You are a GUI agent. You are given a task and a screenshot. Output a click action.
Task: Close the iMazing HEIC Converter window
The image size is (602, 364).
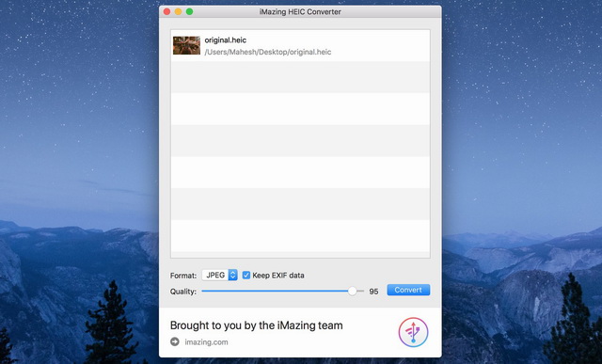tap(167, 11)
